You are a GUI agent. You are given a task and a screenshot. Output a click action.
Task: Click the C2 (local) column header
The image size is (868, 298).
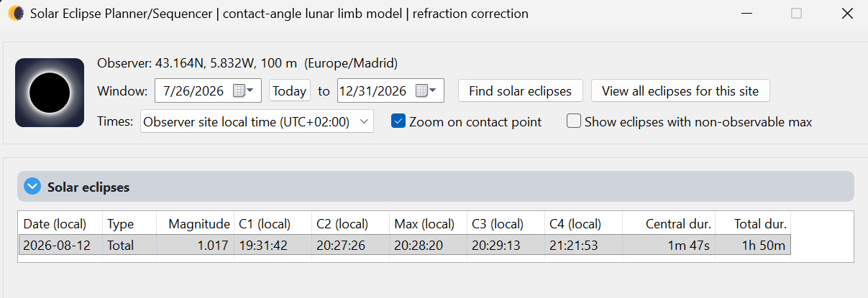coord(350,224)
